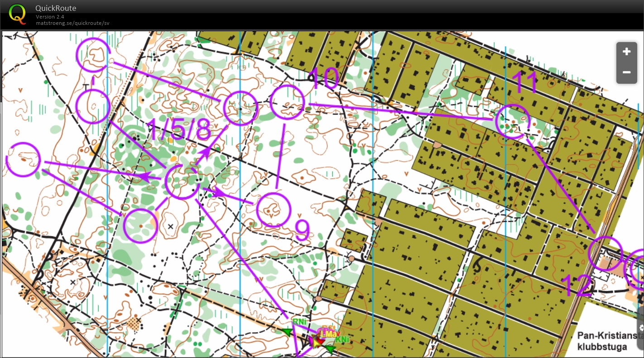
Task: Open the matstroeng.se/quickroute/sv link
Action: (72, 23)
